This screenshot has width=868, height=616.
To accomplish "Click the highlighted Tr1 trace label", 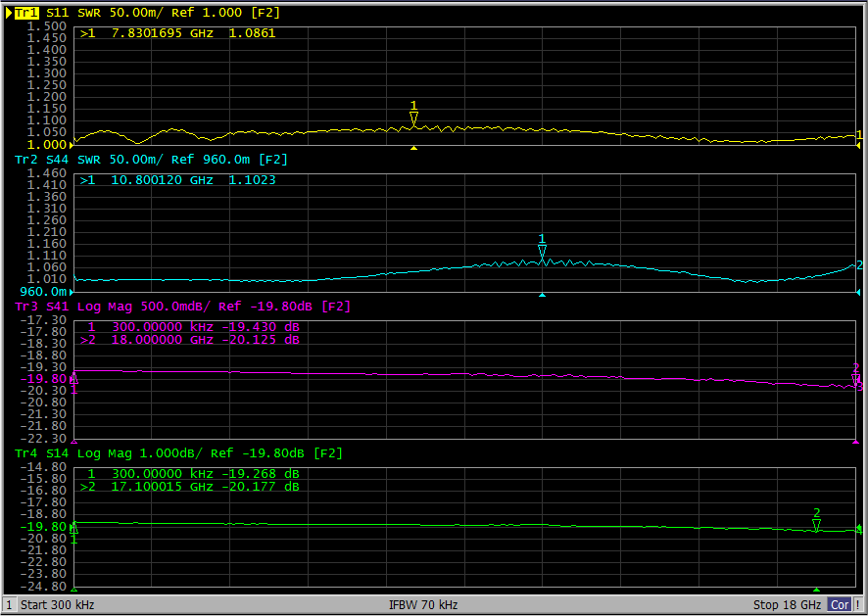I will [27, 12].
